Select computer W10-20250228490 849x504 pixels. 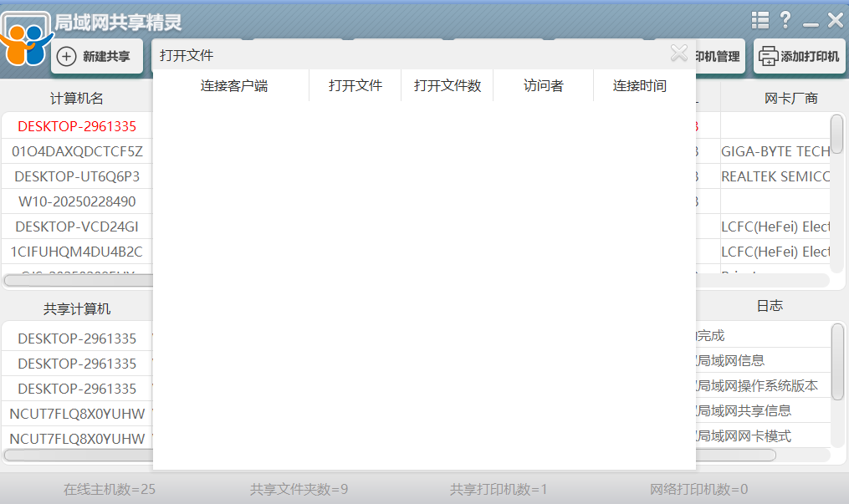click(75, 201)
